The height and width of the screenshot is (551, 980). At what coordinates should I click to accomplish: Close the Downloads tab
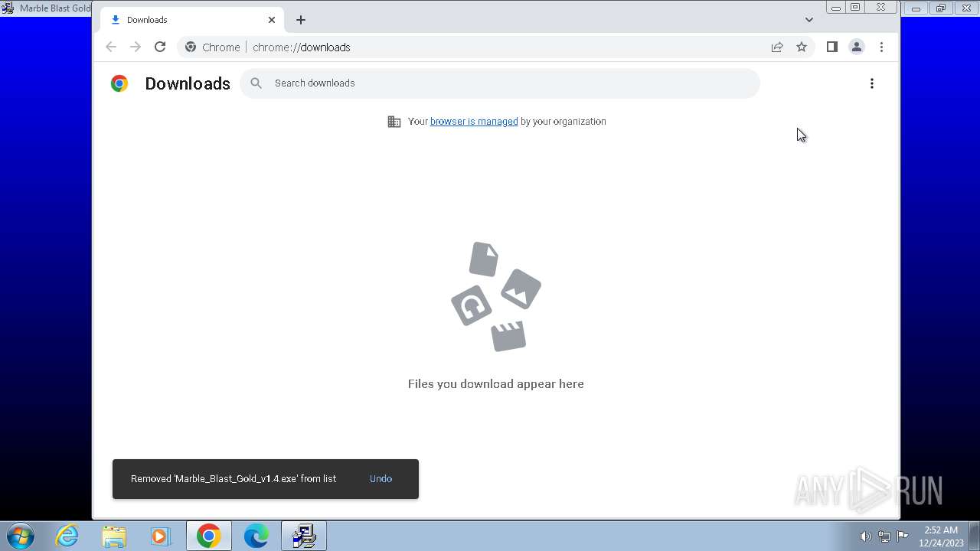pos(272,20)
